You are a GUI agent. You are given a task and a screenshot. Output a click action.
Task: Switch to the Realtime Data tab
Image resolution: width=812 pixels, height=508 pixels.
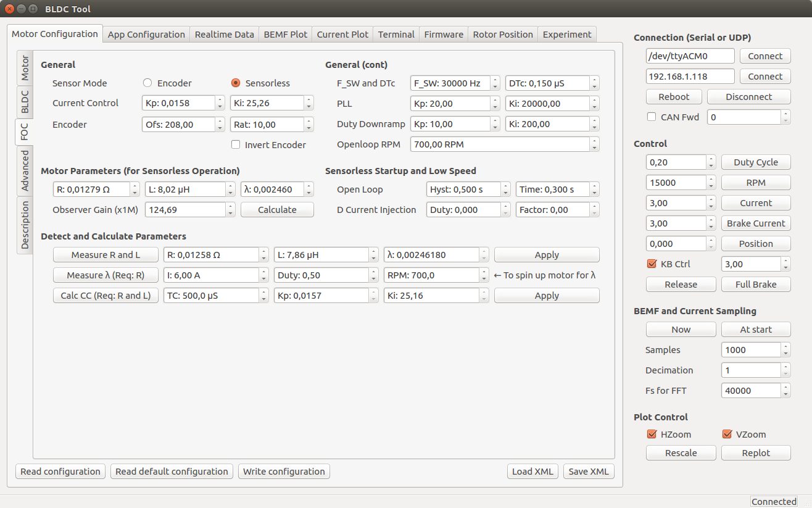[224, 35]
